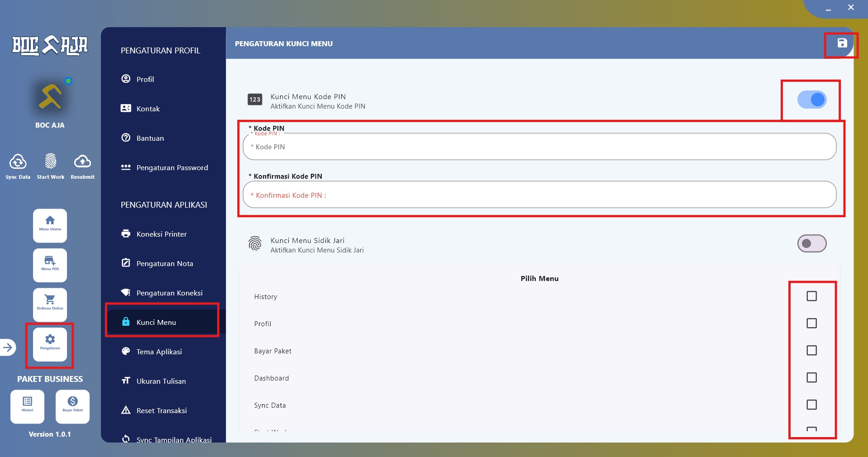
Task: Click the Konfirmasi Kode PIN field
Action: pyautogui.click(x=539, y=195)
